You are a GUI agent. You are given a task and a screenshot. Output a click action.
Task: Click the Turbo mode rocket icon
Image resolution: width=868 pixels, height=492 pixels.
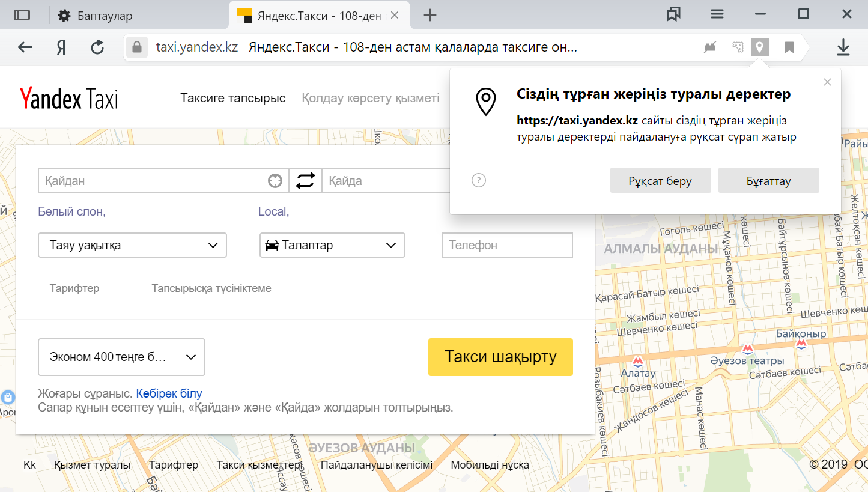tap(711, 47)
